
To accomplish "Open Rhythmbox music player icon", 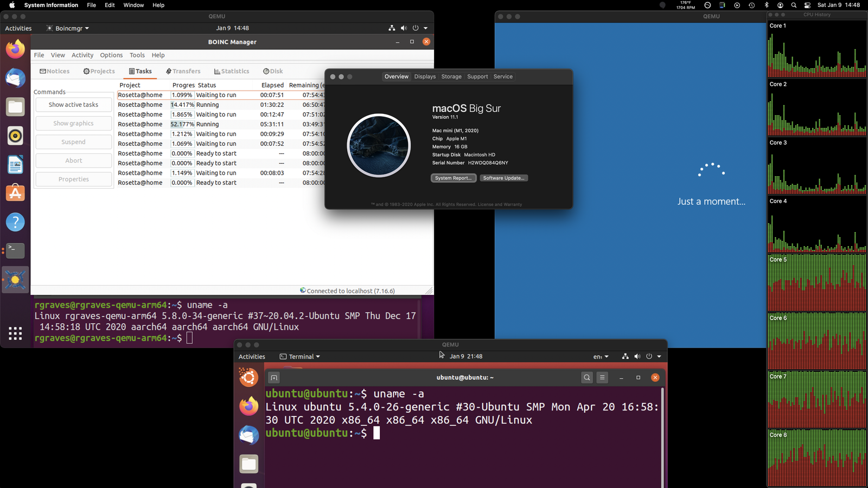I will [15, 136].
